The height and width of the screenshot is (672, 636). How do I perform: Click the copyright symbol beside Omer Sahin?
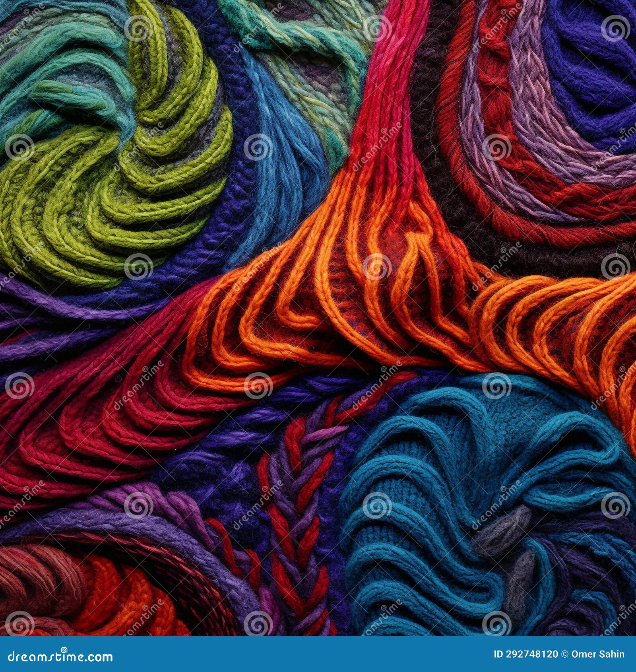click(x=564, y=654)
